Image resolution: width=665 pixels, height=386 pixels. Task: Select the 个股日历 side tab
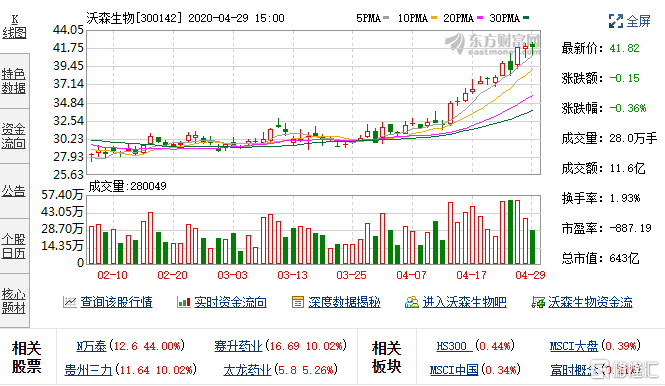pos(14,246)
